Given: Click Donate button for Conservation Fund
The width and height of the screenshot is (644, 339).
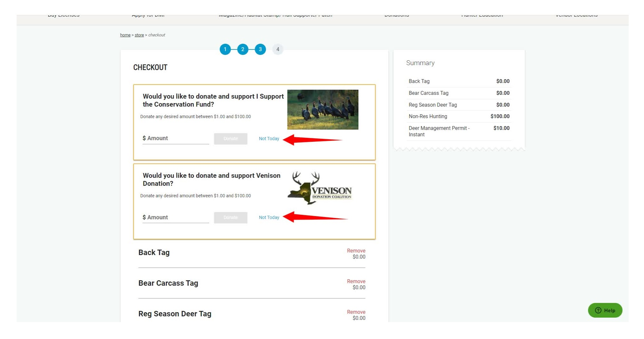Looking at the screenshot, I should 231,139.
